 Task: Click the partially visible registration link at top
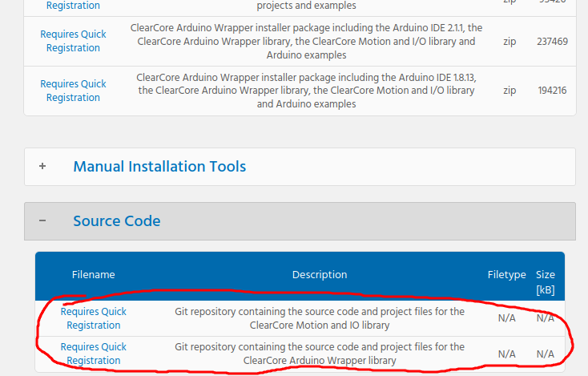pyautogui.click(x=73, y=6)
